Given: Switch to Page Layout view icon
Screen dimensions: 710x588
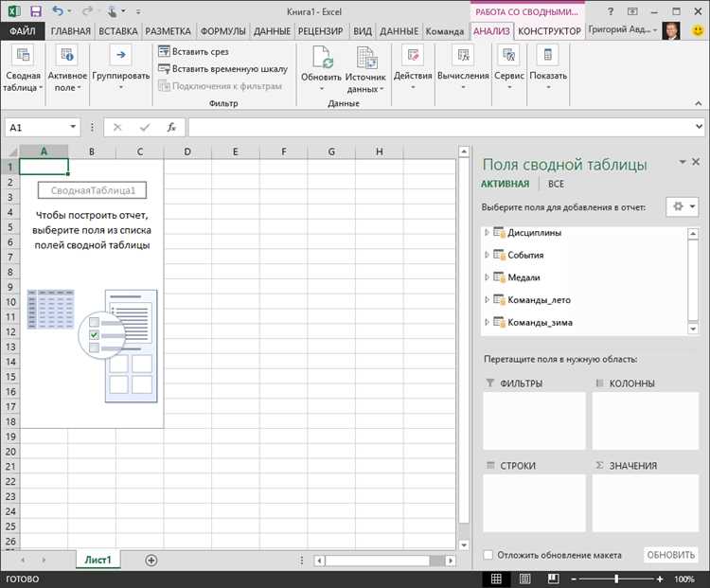Looking at the screenshot, I should coord(524,579).
